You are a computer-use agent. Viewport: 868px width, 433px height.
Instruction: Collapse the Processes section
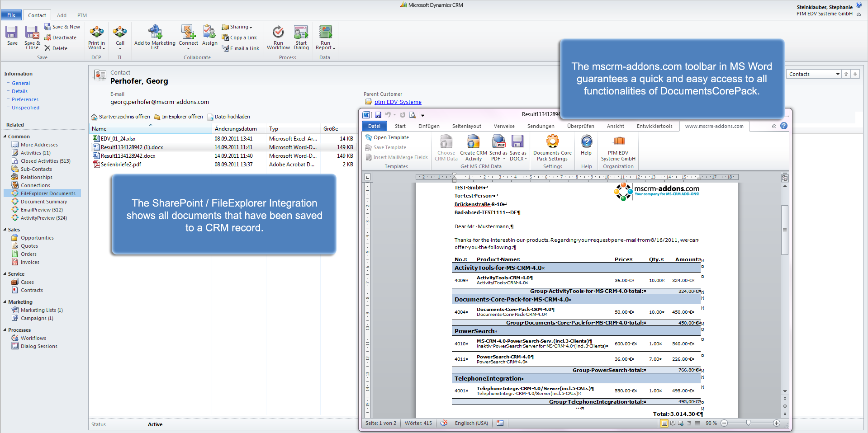[x=5, y=330]
